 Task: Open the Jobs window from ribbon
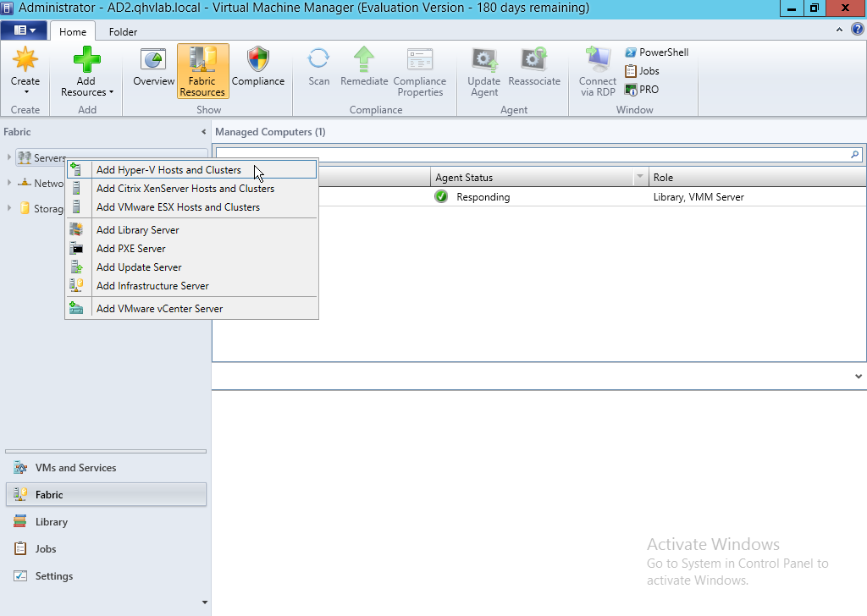(x=642, y=71)
